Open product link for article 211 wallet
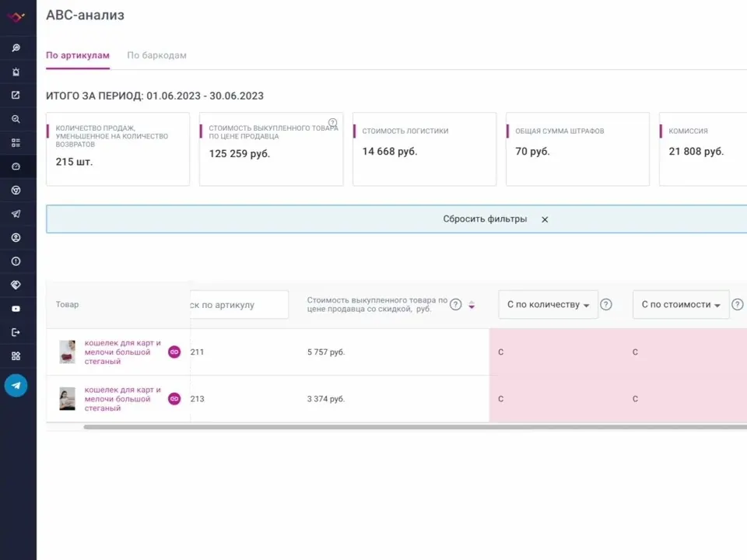Image resolution: width=747 pixels, height=560 pixels. [122, 352]
